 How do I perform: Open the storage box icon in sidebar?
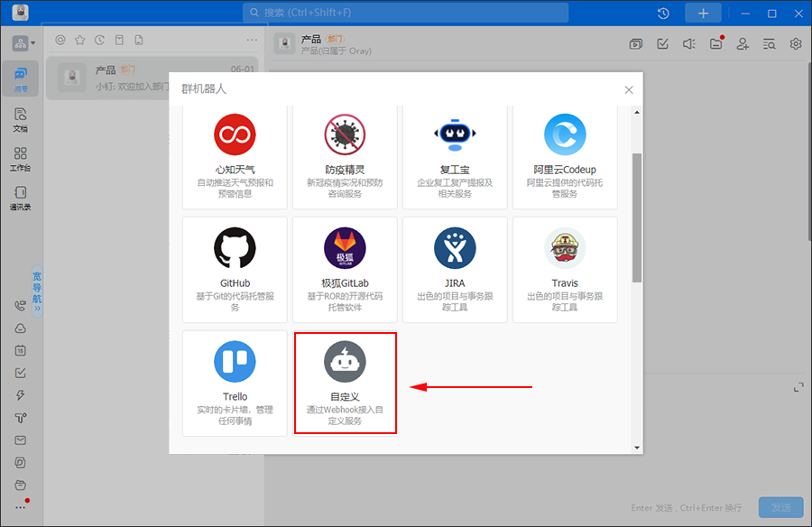20,485
